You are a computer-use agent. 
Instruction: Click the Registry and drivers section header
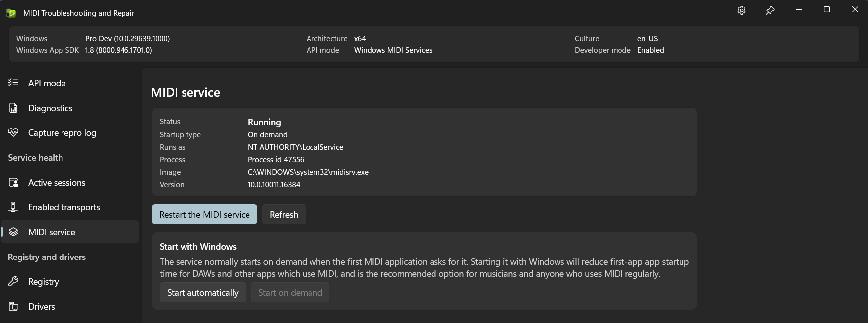click(x=47, y=257)
